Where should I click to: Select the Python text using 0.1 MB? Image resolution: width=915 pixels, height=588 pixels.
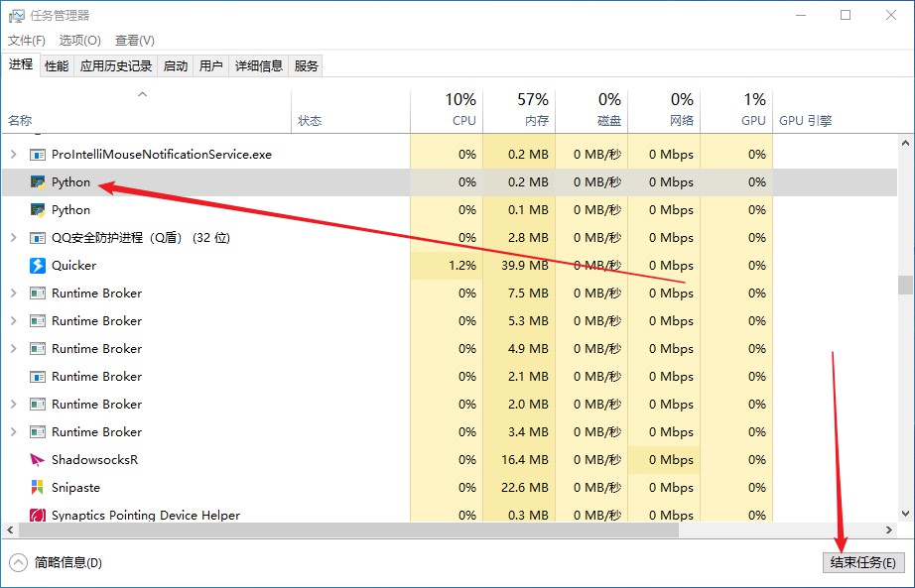[x=70, y=210]
